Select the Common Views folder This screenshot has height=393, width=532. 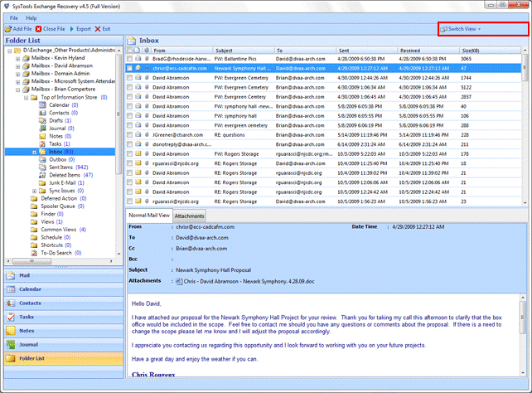[x=58, y=230]
